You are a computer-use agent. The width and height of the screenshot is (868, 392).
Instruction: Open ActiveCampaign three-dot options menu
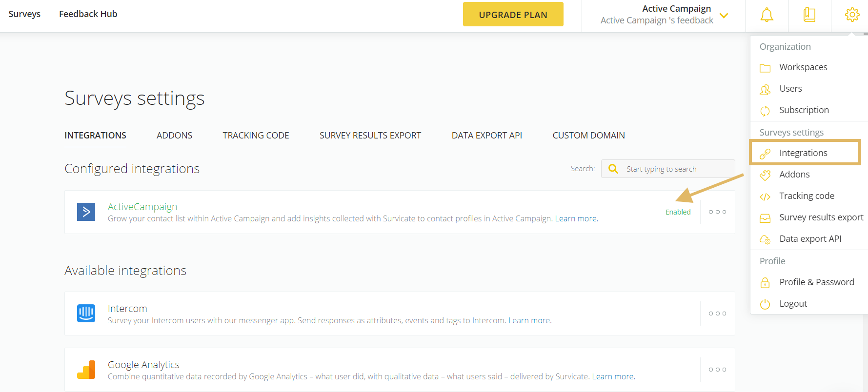point(717,212)
